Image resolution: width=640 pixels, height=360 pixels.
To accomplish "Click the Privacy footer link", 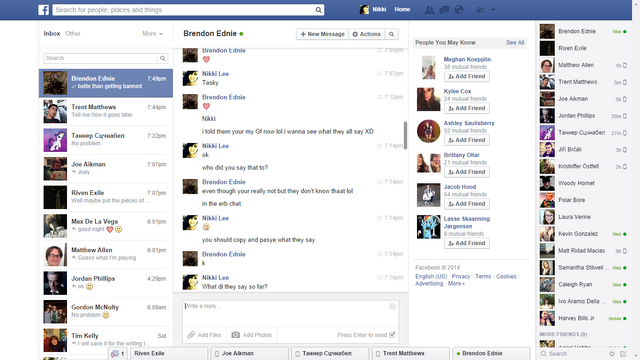I will 461,276.
